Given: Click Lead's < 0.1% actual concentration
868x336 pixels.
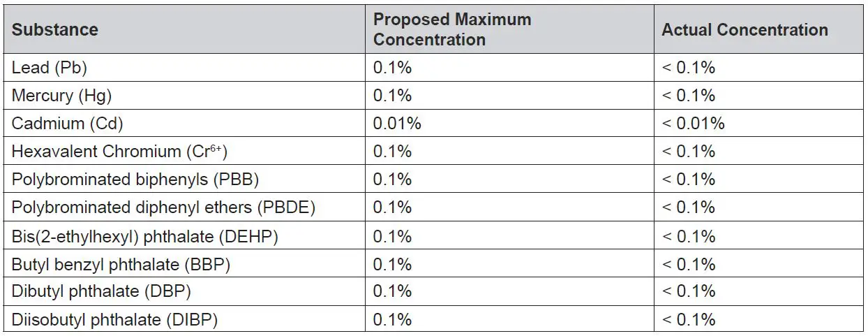Looking at the screenshot, I should pyautogui.click(x=689, y=68).
